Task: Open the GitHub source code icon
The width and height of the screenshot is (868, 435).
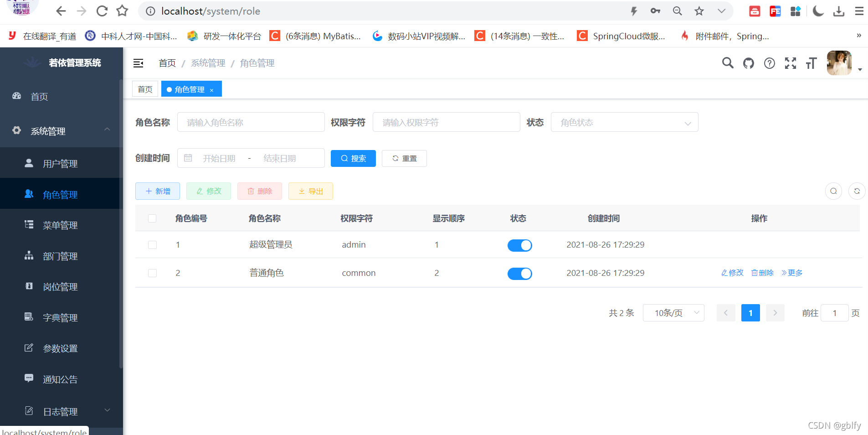Action: pos(749,63)
